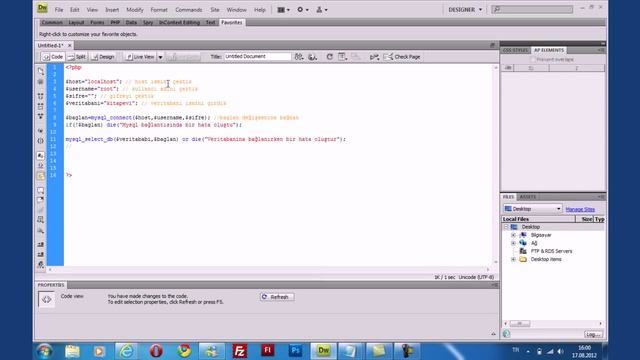Click the Files panel horizontal scrollbar thumb

[x=520, y=324]
